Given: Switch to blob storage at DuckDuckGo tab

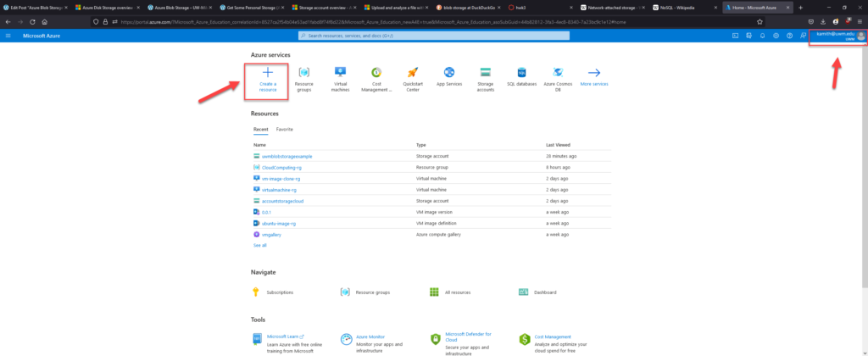Looking at the screenshot, I should coord(467,8).
